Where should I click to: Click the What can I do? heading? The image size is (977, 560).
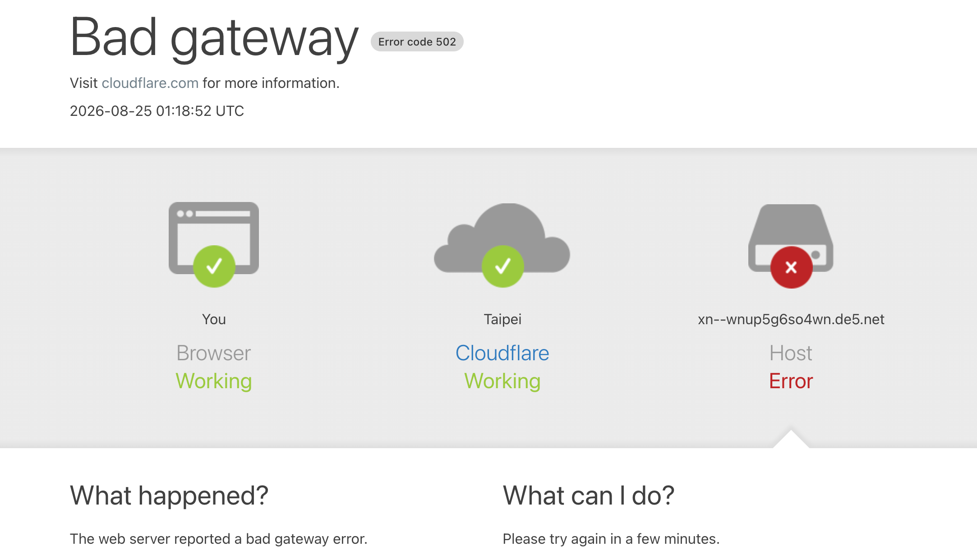[x=589, y=496]
